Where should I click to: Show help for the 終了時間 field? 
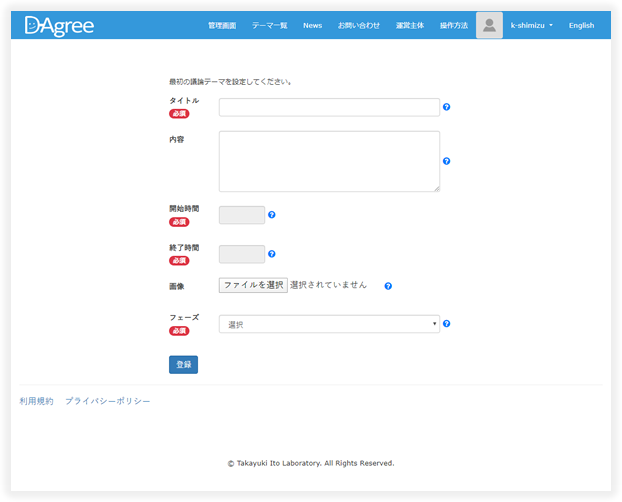(272, 254)
